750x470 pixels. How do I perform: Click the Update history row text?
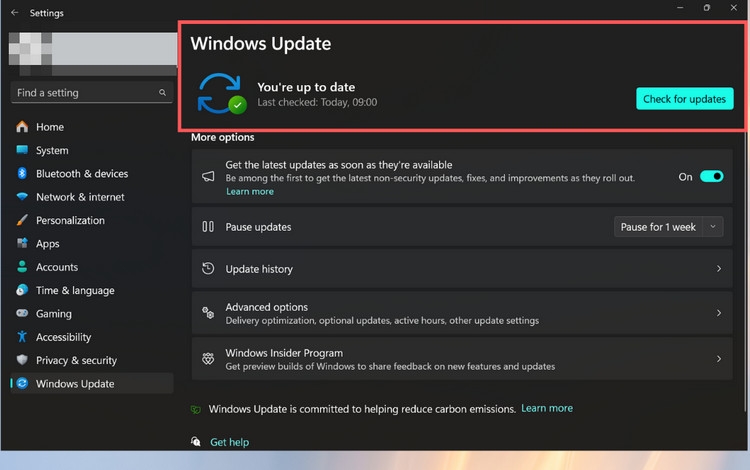pos(259,269)
